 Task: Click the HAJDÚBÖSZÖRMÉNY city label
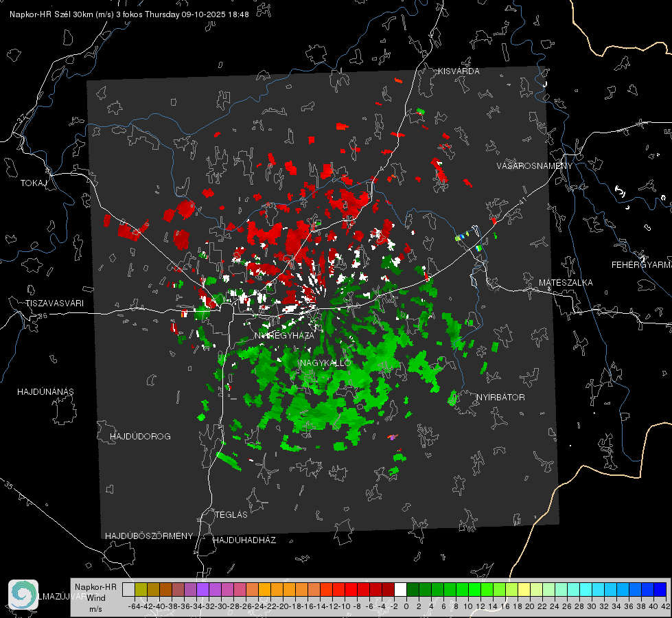pyautogui.click(x=149, y=536)
